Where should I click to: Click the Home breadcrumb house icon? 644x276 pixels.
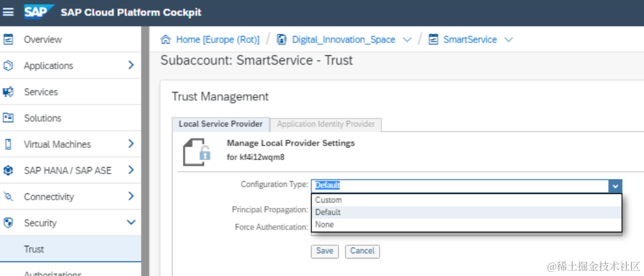(166, 40)
